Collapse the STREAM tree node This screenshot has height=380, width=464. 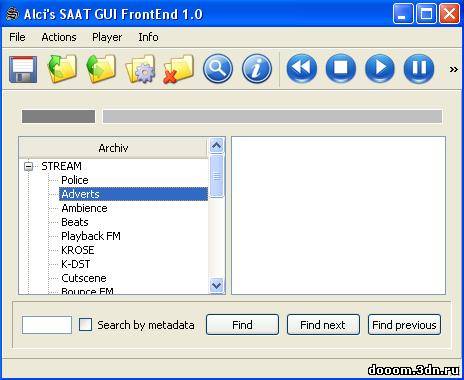29,166
